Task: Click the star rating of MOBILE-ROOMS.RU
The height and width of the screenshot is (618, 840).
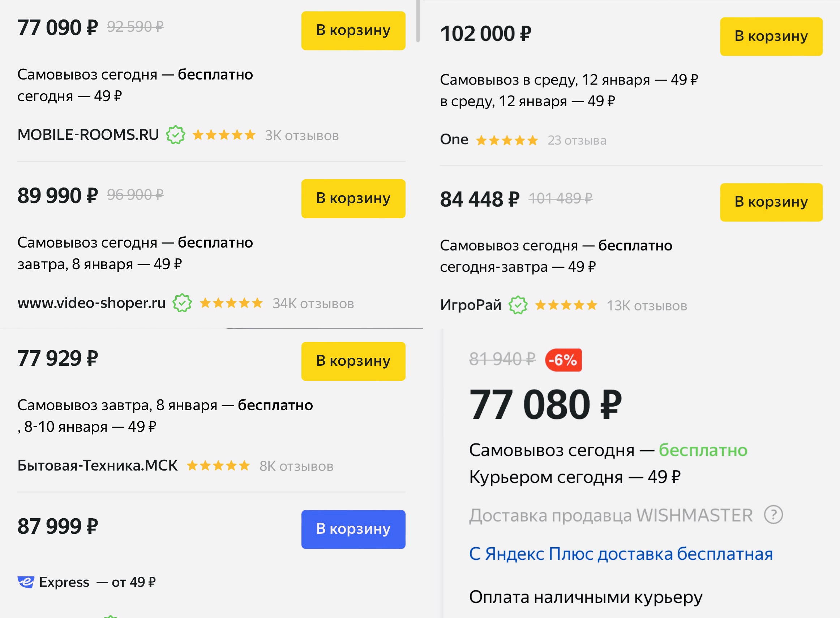Action: click(x=224, y=135)
